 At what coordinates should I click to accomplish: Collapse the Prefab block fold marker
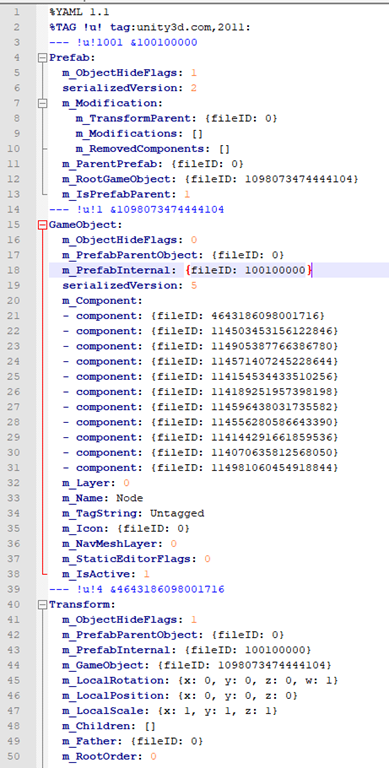43,58
